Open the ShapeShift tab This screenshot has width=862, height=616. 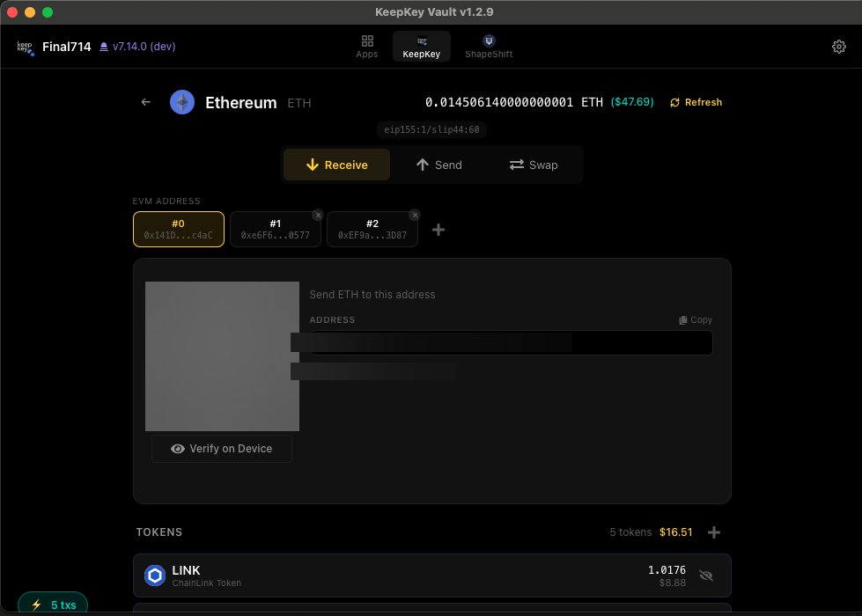pos(489,47)
